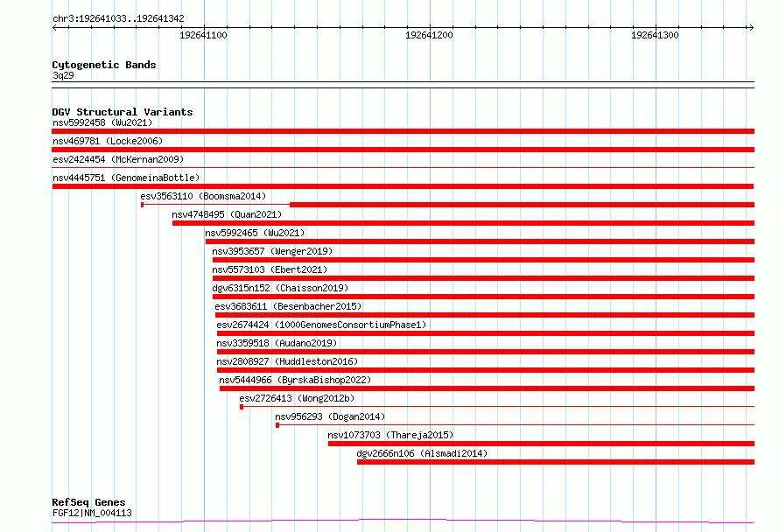779x532 pixels.
Task: Select nsv1073703 (Thareja2015) label
Action: pos(390,435)
